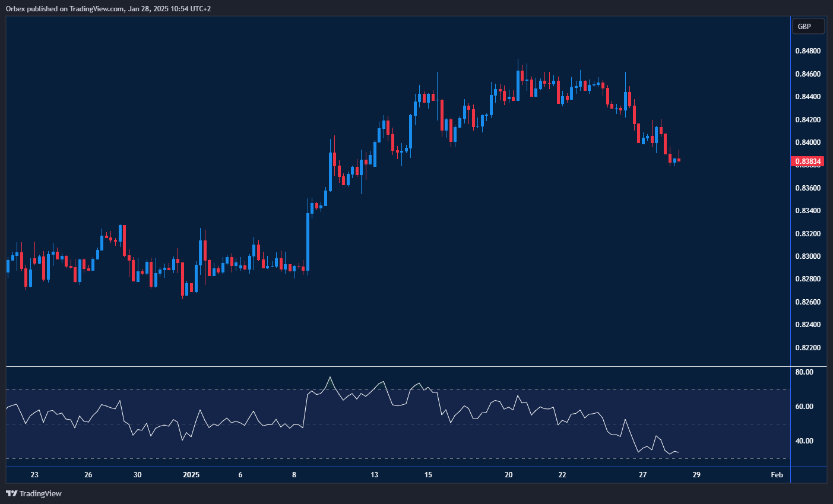Image resolution: width=833 pixels, height=504 pixels.
Task: Click the RSI line at its latest reading
Action: tap(677, 452)
